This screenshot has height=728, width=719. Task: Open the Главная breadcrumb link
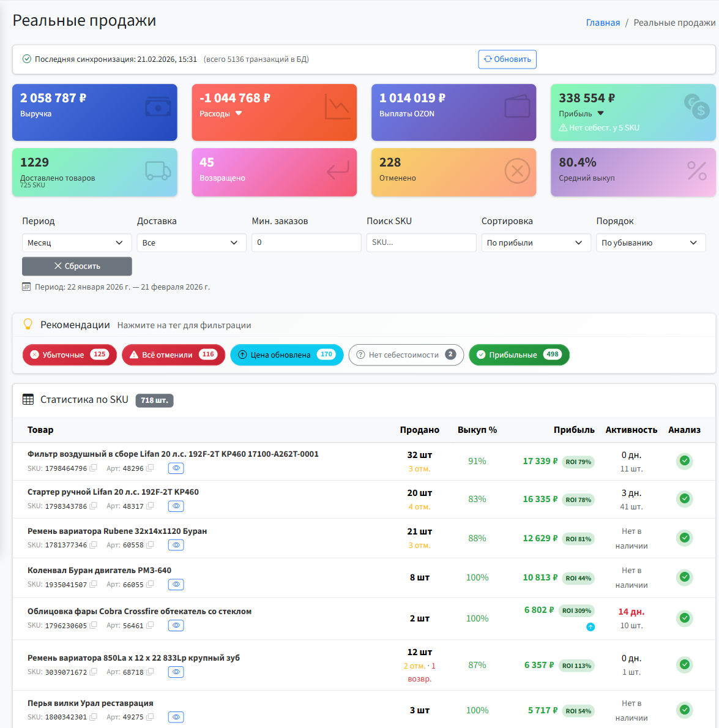(603, 23)
